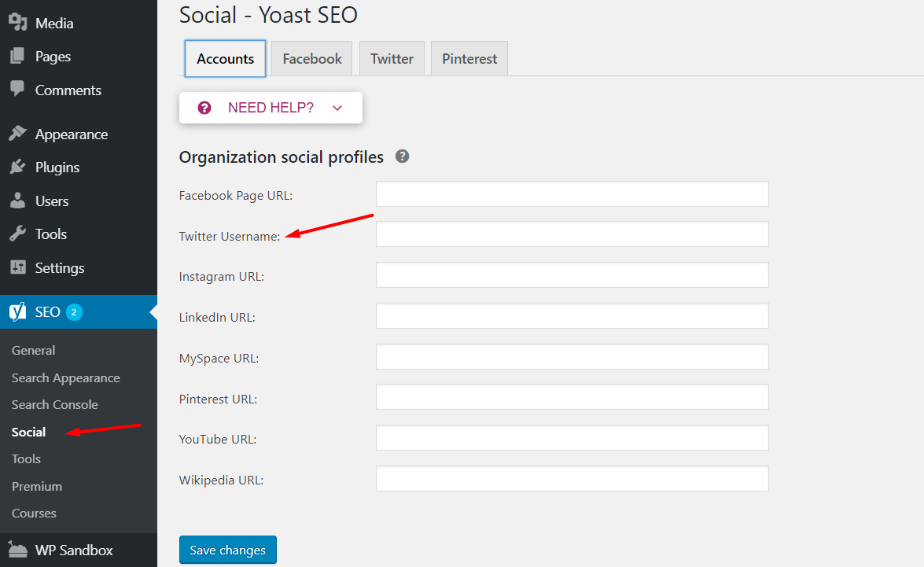Click the Pages icon in sidebar
Screen dimensions: 924x567
(17, 57)
